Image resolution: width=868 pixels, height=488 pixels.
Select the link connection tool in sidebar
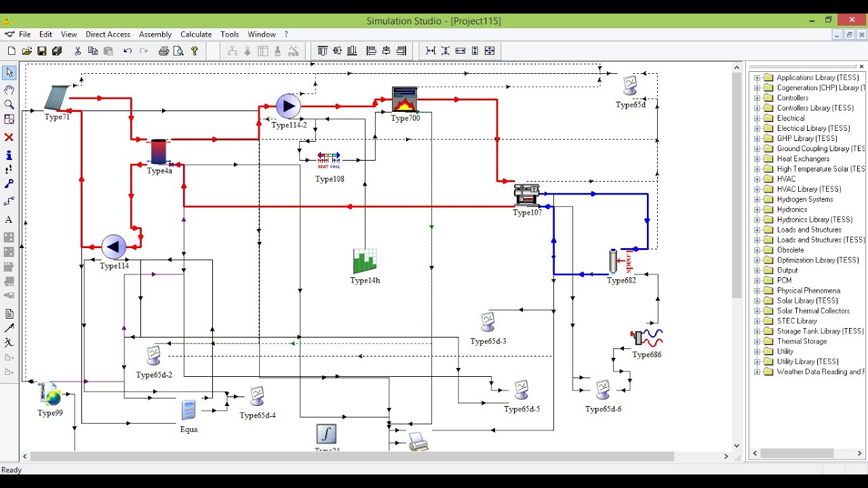(9, 201)
